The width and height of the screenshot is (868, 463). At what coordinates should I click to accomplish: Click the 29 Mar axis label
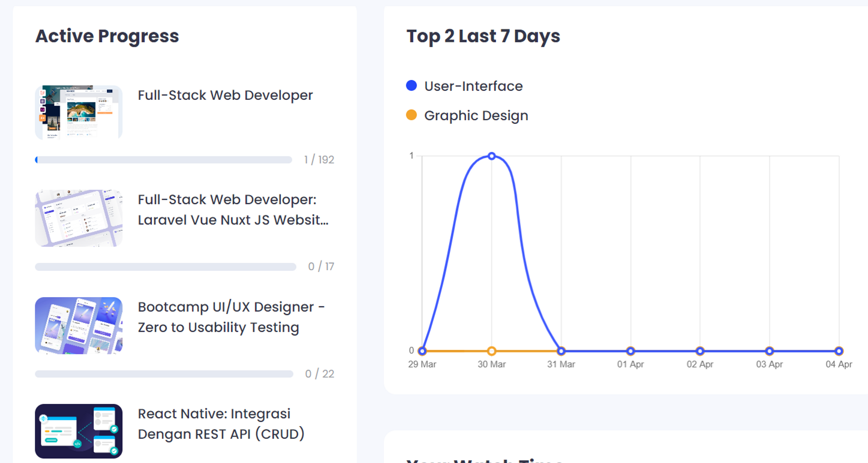tap(422, 364)
